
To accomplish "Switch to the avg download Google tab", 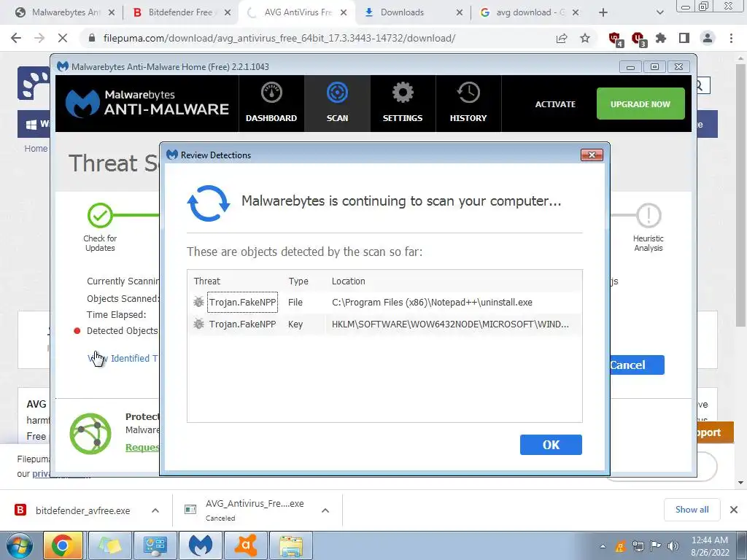I will 529,12.
